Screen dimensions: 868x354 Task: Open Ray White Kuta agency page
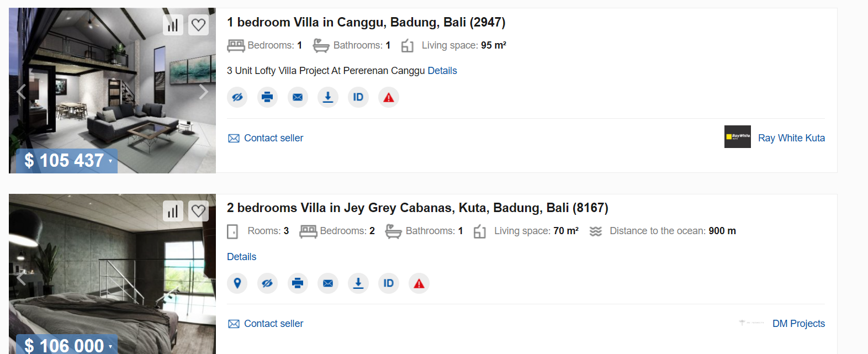click(x=791, y=138)
